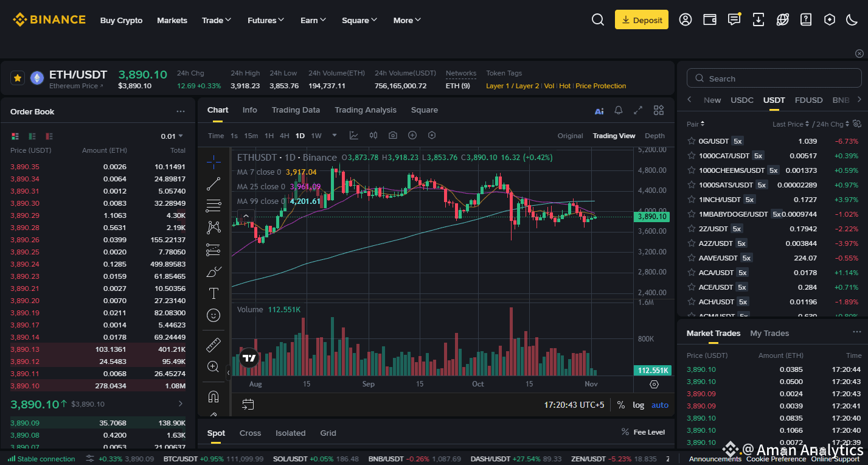Select the Text tool in chart toolbar
Image resolution: width=868 pixels, height=465 pixels.
coord(214,293)
